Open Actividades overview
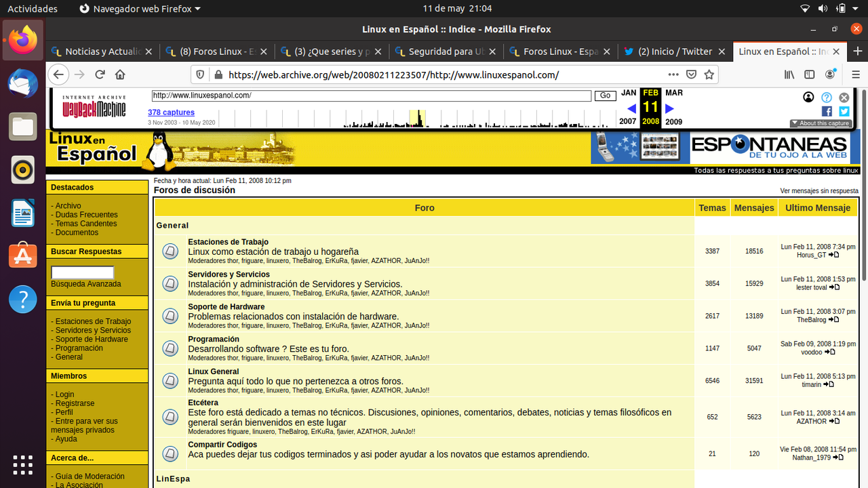 tap(33, 9)
